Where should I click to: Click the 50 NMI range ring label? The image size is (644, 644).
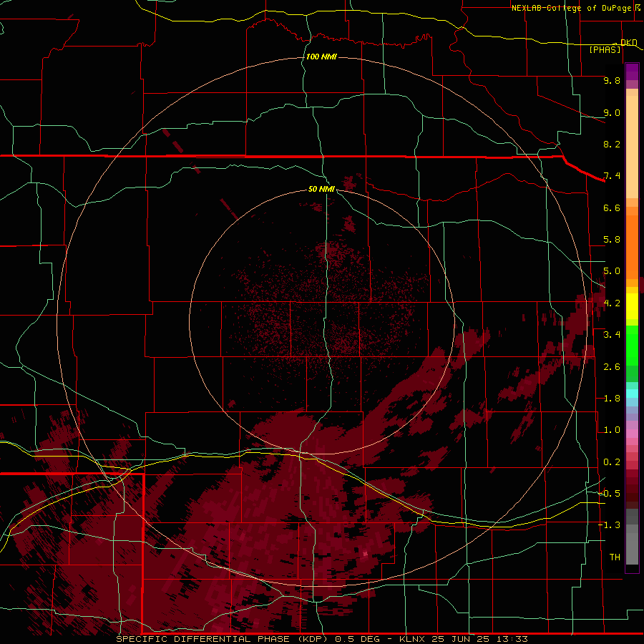tap(321, 189)
